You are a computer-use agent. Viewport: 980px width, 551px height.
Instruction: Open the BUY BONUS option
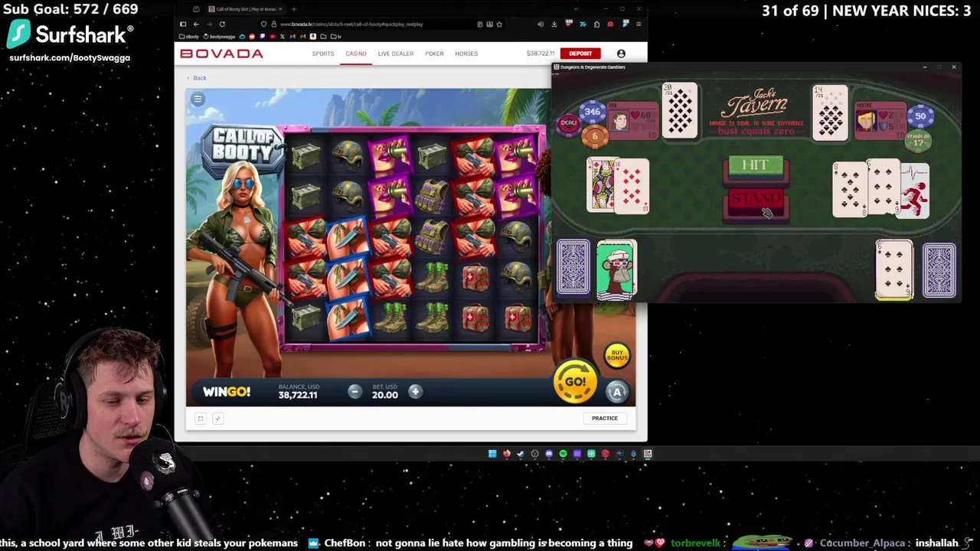(617, 355)
